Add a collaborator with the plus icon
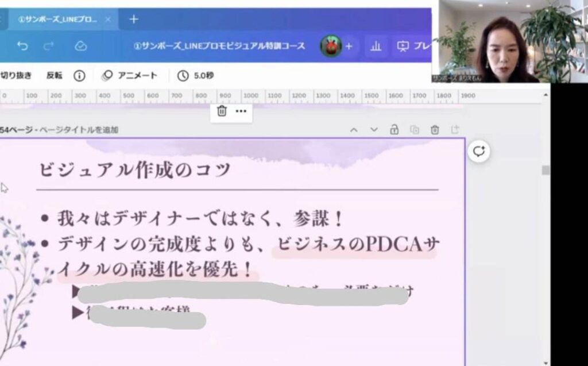 [349, 46]
